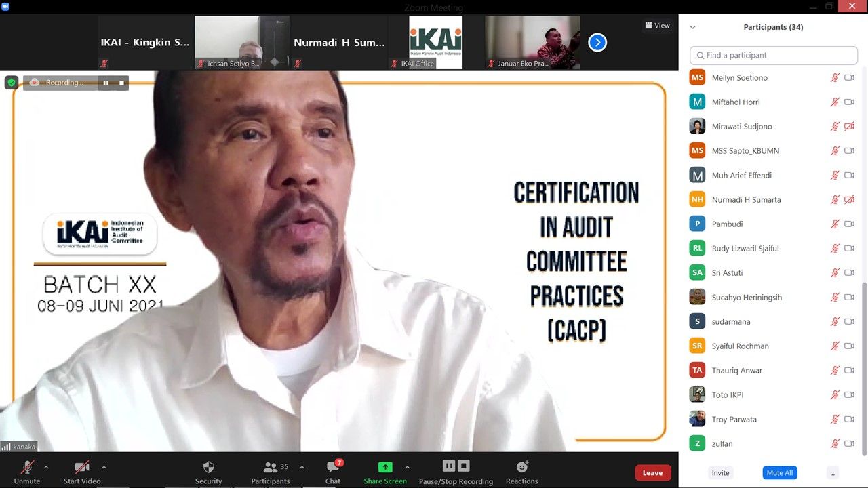Pause the recording from bottom toolbar
Screen dimensions: 868x488
click(449, 466)
